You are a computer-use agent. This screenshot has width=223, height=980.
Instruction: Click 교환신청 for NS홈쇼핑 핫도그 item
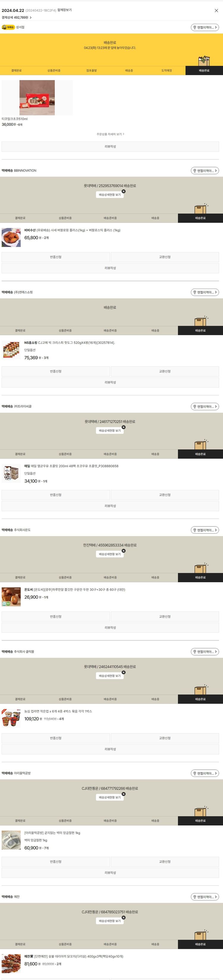pos(165,371)
